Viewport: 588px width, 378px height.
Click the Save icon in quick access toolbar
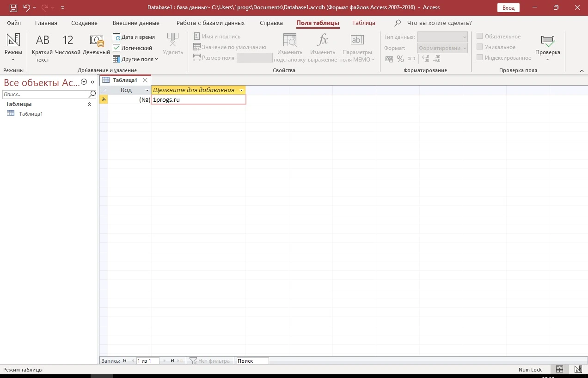13,7
